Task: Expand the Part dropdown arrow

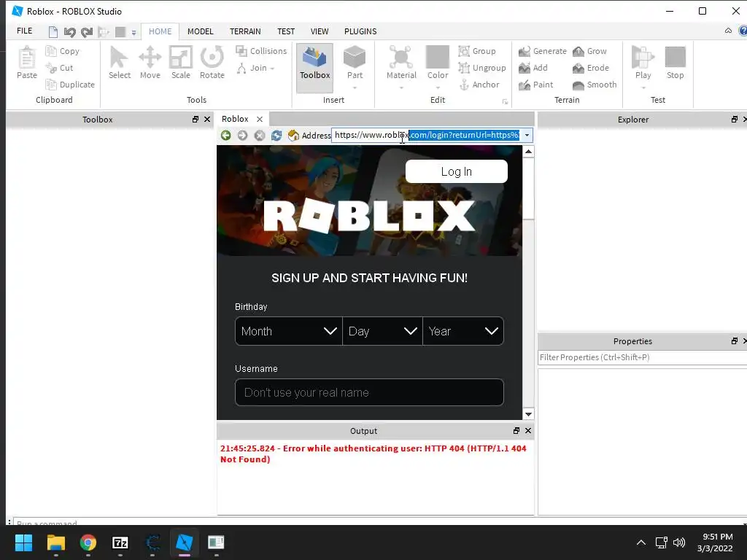Action: 355,87
